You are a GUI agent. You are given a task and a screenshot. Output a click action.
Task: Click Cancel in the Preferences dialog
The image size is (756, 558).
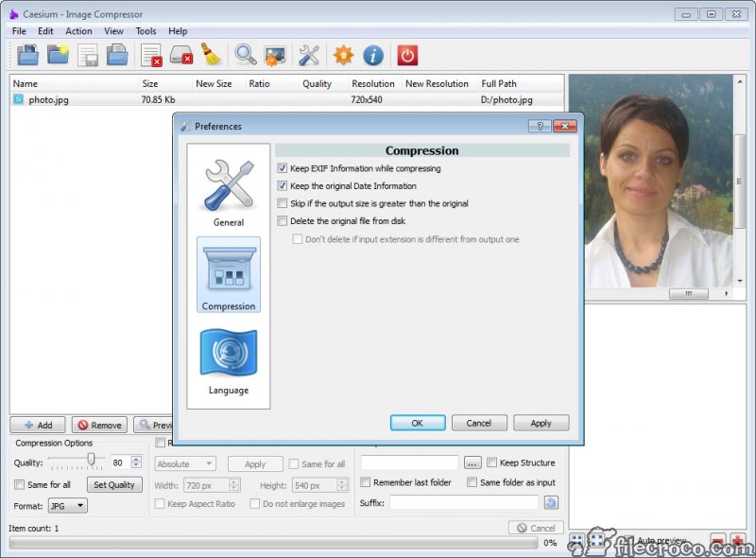(479, 423)
